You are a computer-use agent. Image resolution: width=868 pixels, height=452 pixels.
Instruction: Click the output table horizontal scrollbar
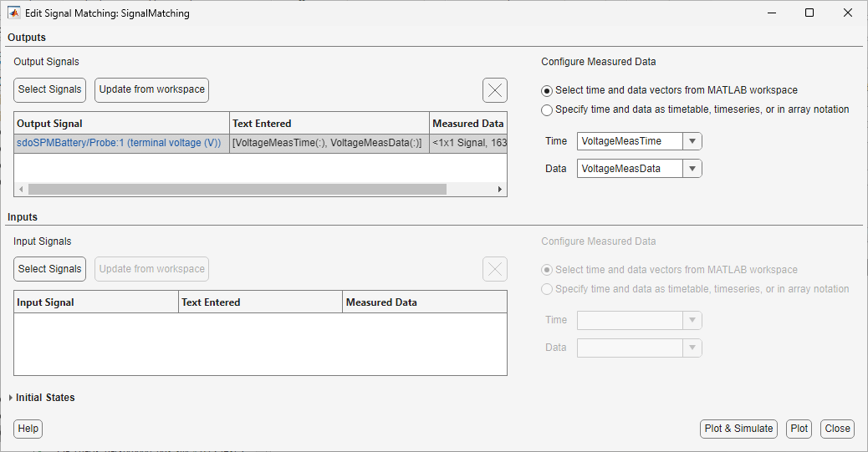(237, 189)
